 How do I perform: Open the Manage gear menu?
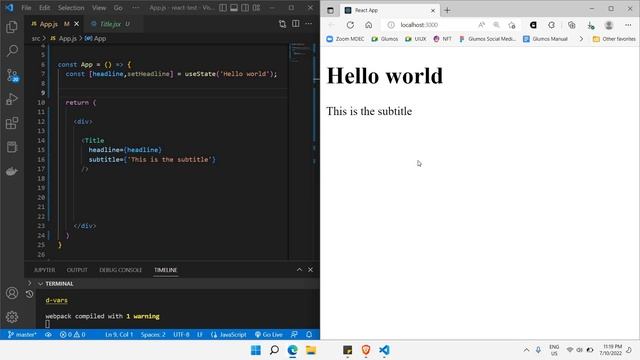coord(12,317)
